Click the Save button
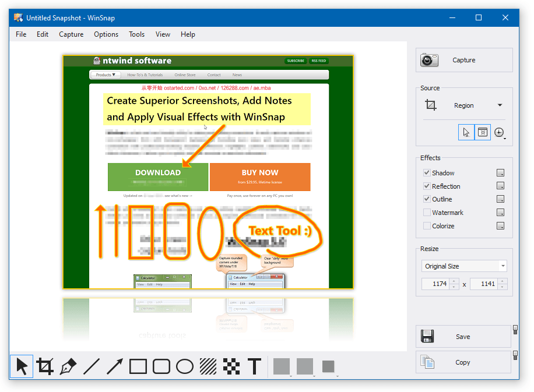 [463, 336]
